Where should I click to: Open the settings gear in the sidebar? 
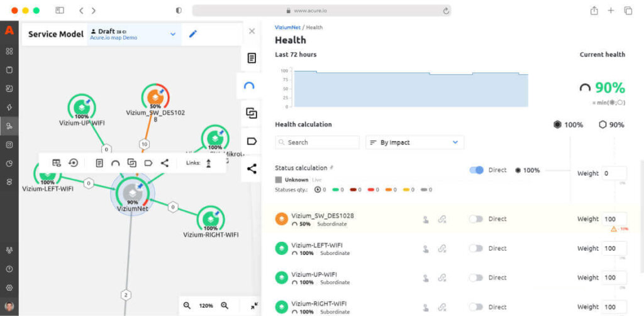(9, 287)
